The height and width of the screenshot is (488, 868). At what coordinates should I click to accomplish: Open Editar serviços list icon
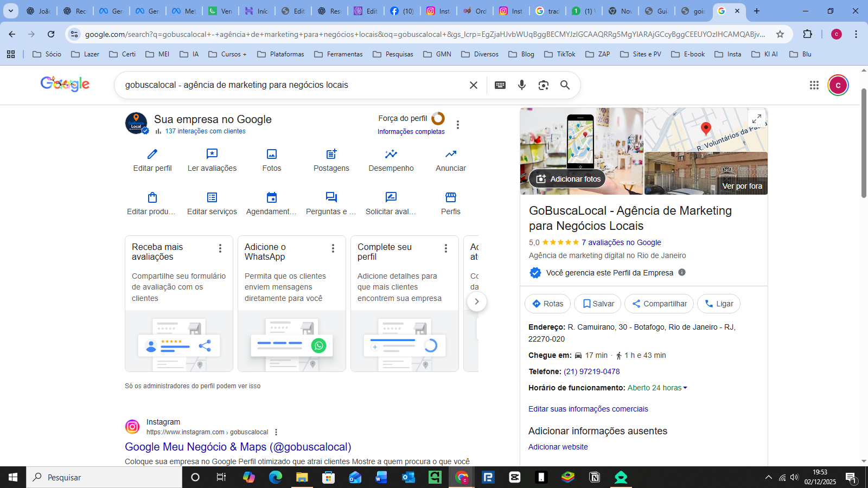point(212,197)
